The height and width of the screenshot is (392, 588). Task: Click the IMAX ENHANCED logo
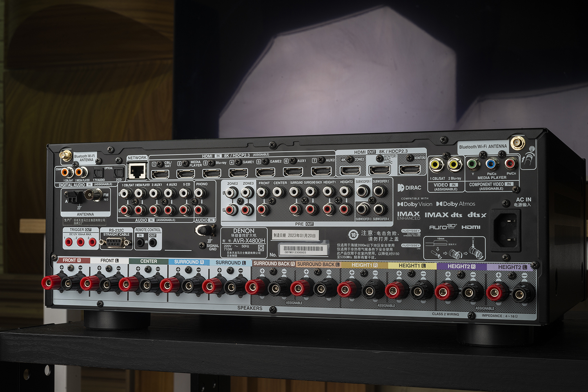(x=408, y=215)
